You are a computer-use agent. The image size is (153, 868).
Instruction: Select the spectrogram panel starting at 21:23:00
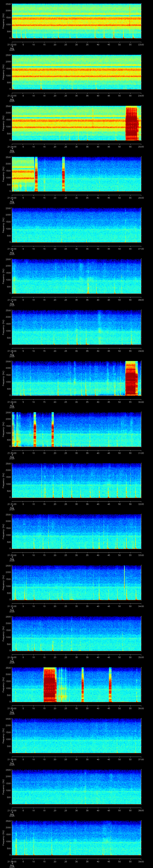pos(76,72)
